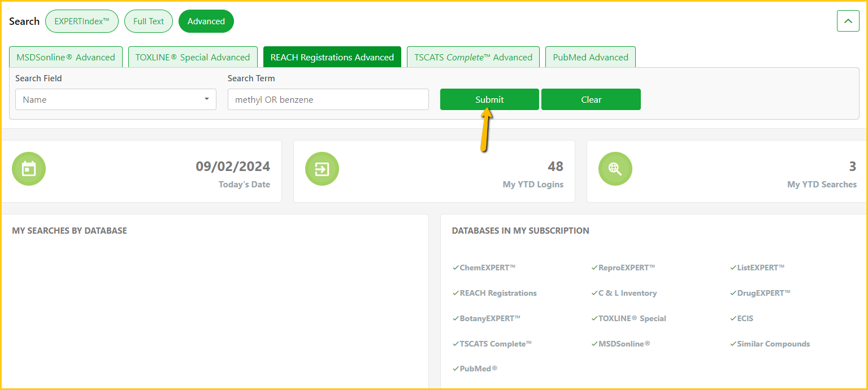Click the login arrow icon for YTD Logins
Screen dimensions: 868x390
click(322, 169)
